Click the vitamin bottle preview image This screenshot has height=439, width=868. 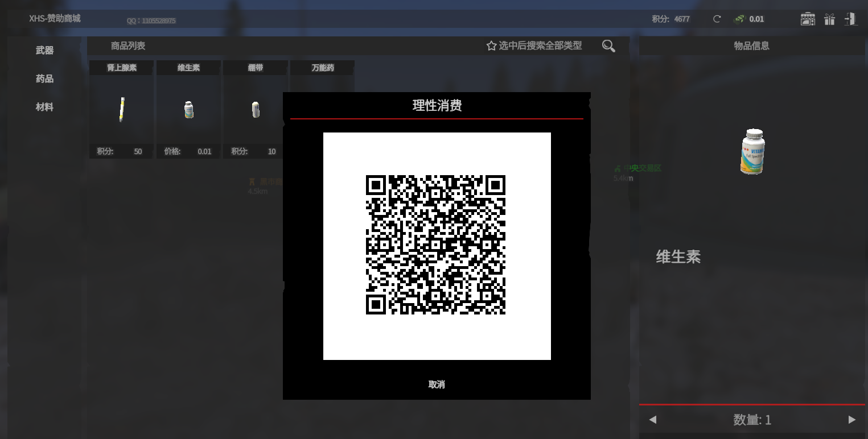pos(752,151)
